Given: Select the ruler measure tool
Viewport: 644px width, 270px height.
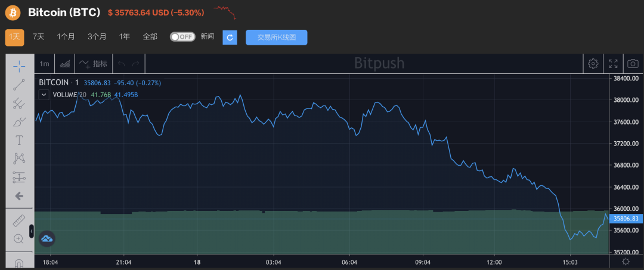Looking at the screenshot, I should tap(19, 221).
